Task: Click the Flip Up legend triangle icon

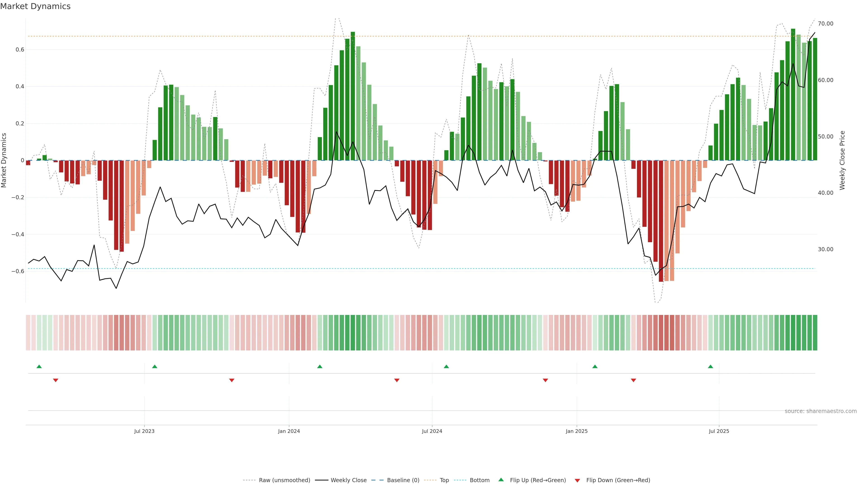Action: pyautogui.click(x=501, y=480)
